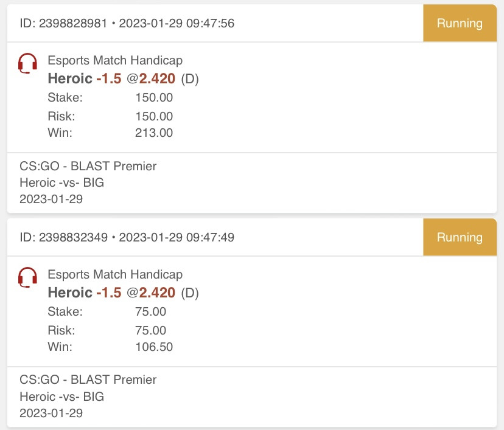Open Heroic -1.5 selection with 75.00 stake

[x=123, y=293]
